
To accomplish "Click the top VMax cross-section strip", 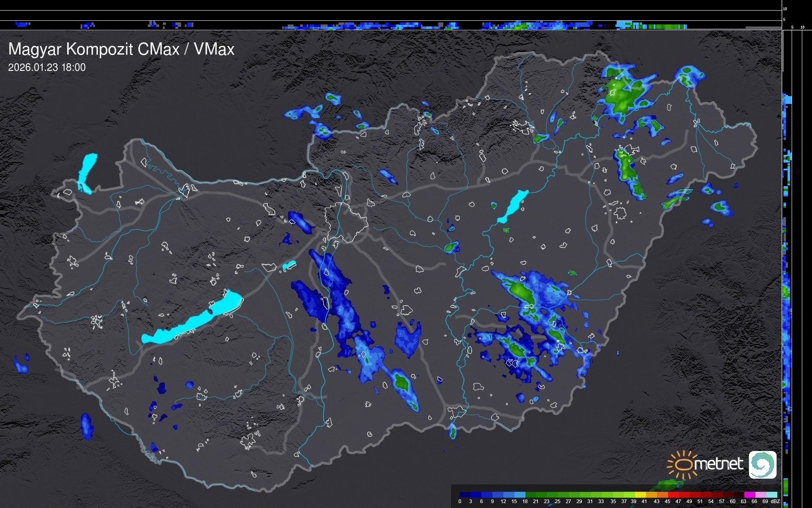I will pyautogui.click(x=391, y=25).
